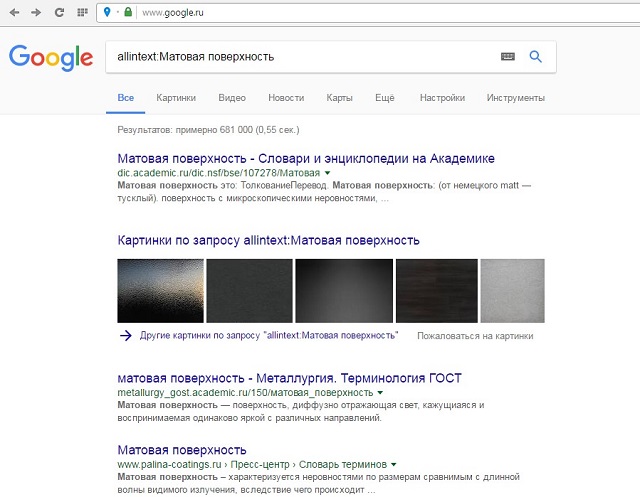
Task: Click the green URL dic.academic.ru/dic.nsf/bse
Action: tap(219, 173)
